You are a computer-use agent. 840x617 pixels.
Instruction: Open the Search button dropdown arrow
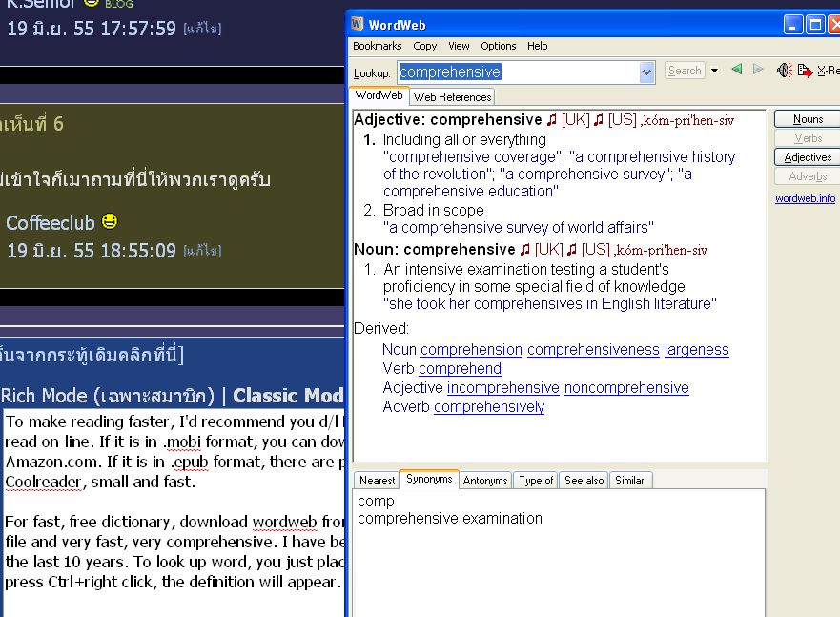point(714,71)
